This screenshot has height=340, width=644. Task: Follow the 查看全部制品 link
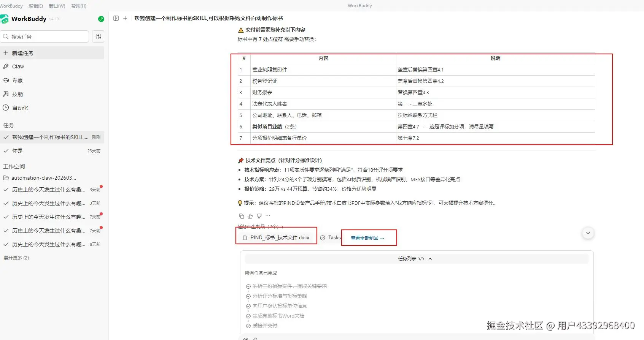(367, 238)
